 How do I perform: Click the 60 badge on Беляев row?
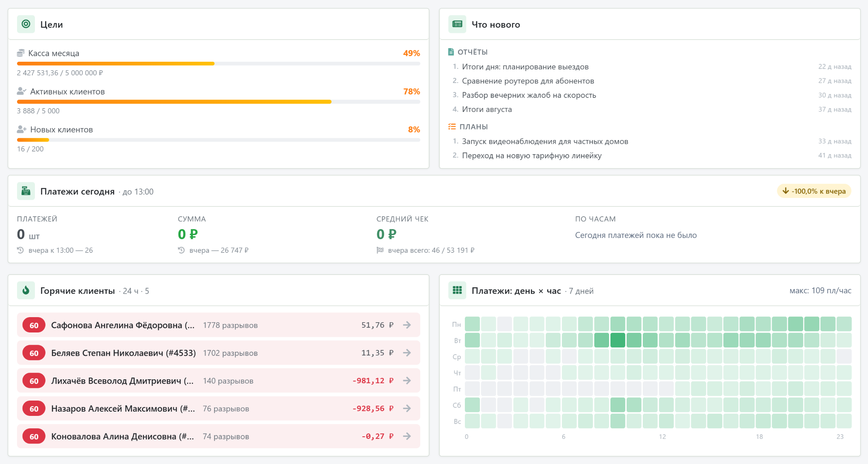tap(34, 353)
